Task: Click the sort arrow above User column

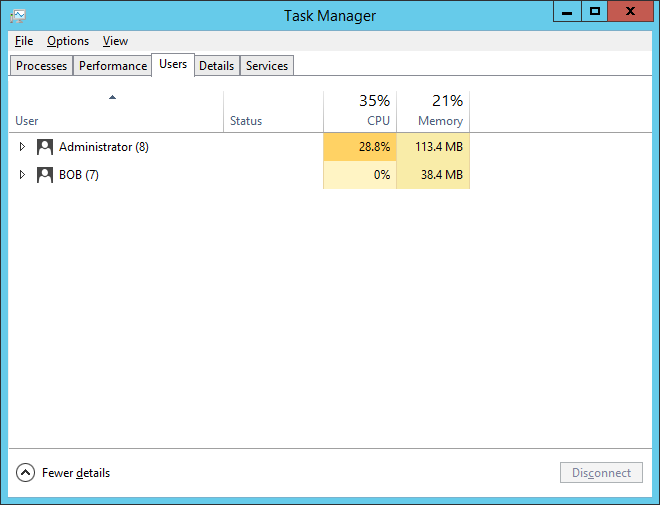Action: click(x=112, y=97)
